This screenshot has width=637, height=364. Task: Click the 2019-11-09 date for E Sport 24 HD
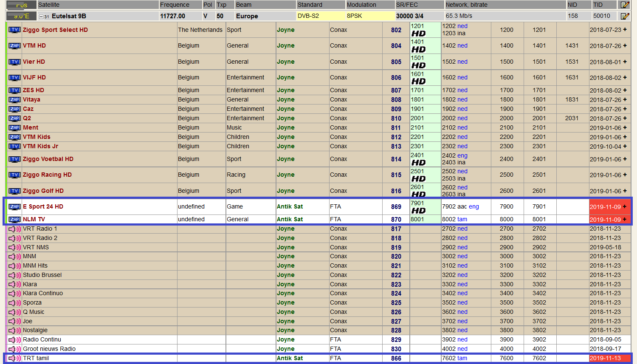click(x=605, y=206)
